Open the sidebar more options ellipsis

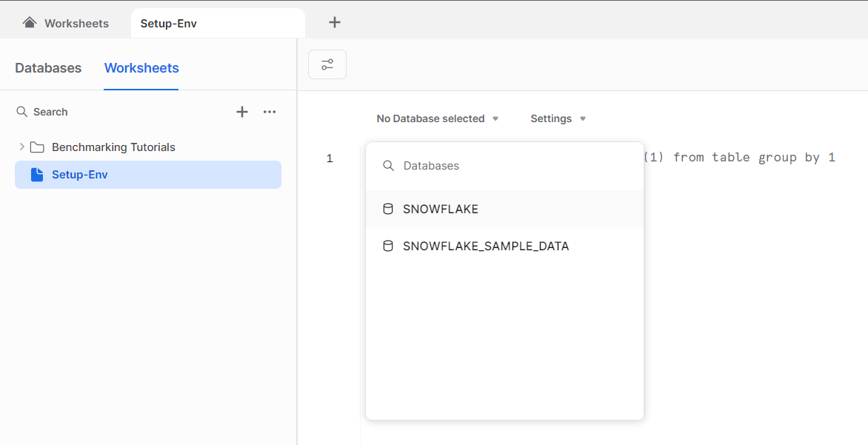pyautogui.click(x=270, y=112)
